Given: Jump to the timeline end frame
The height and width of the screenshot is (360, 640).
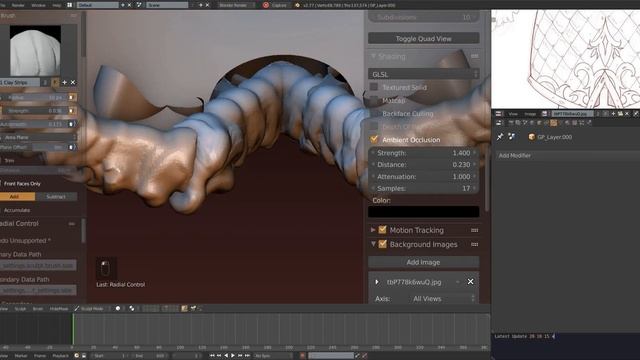Looking at the screenshot, I should point(247,356).
